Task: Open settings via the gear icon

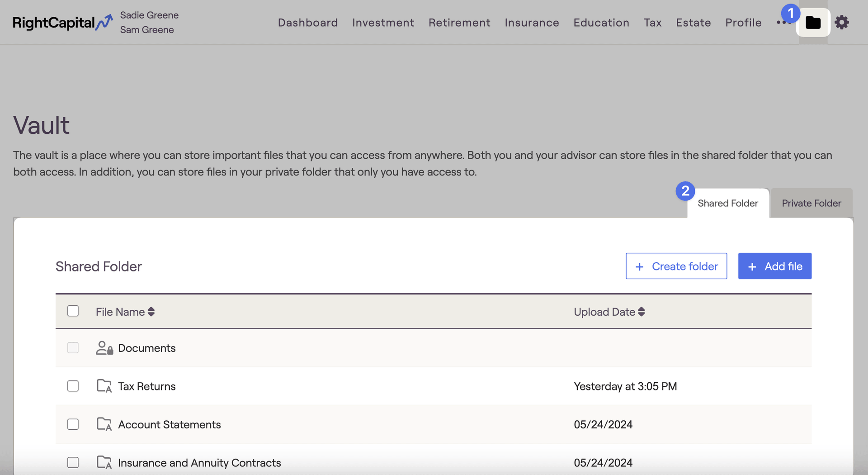Action: click(841, 23)
